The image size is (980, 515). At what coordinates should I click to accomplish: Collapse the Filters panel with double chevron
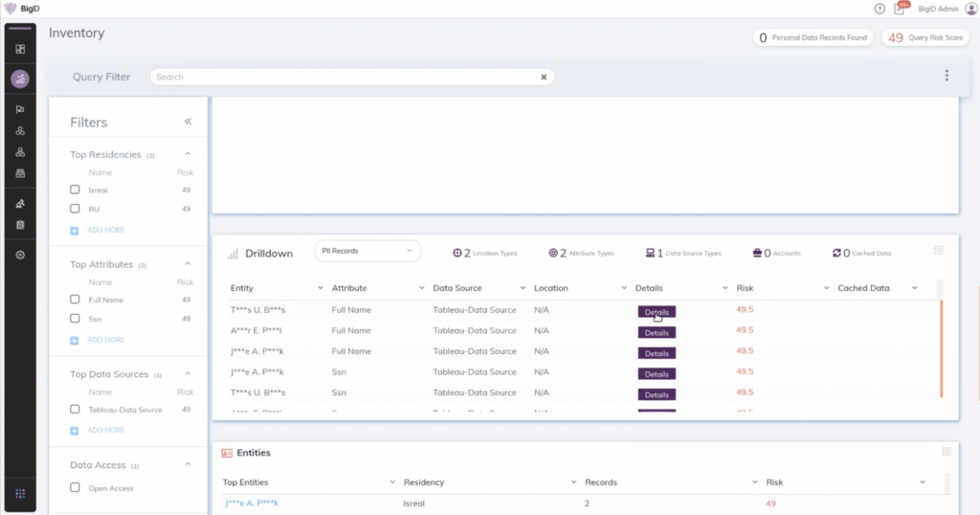click(x=188, y=122)
